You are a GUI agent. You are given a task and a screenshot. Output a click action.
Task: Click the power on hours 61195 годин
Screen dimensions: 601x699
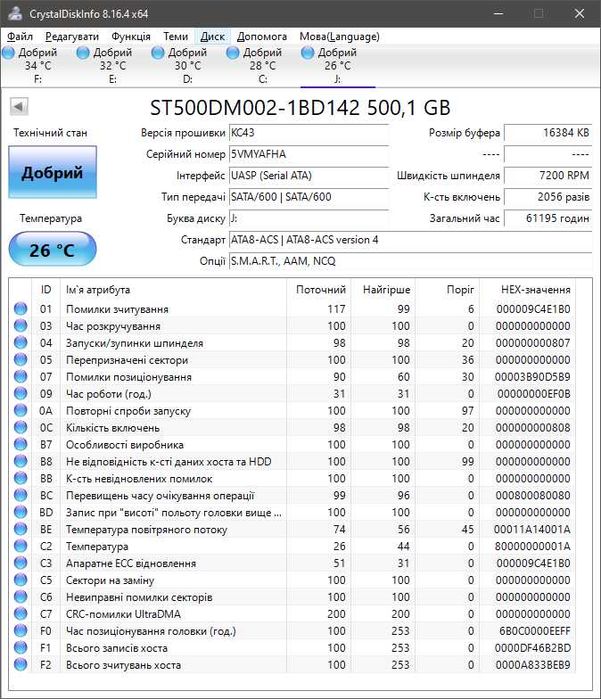[x=548, y=218]
